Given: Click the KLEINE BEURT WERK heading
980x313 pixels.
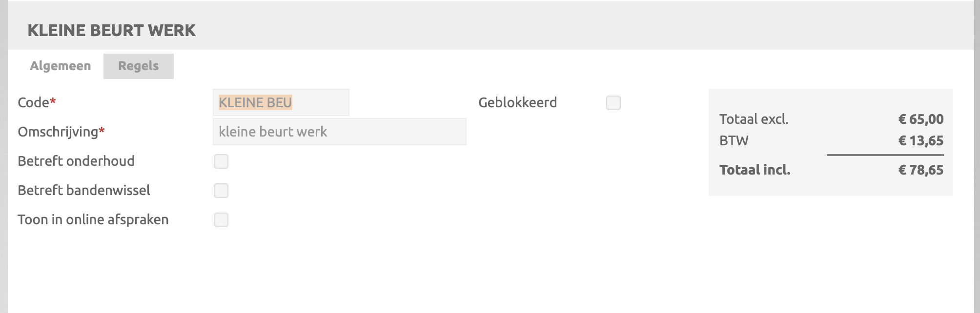Looking at the screenshot, I should pos(112,30).
